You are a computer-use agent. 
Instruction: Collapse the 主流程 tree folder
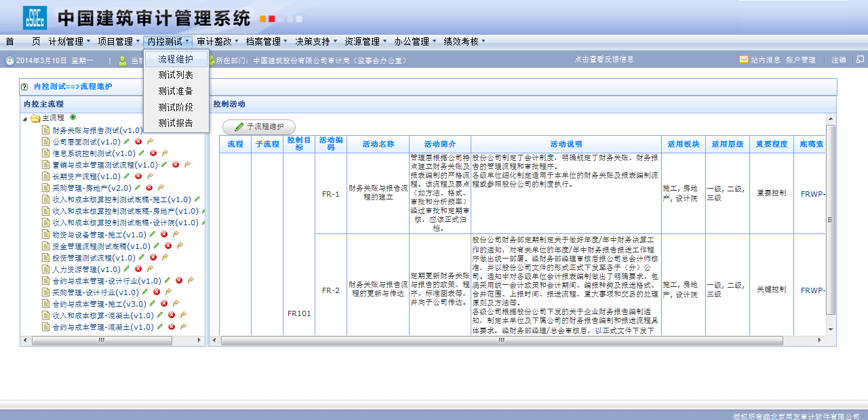click(25, 119)
